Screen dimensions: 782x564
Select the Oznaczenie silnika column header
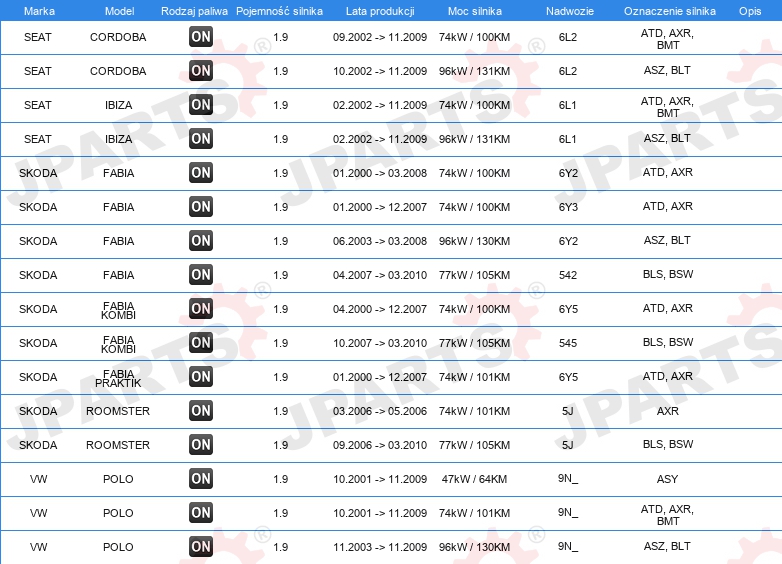pyautogui.click(x=670, y=11)
